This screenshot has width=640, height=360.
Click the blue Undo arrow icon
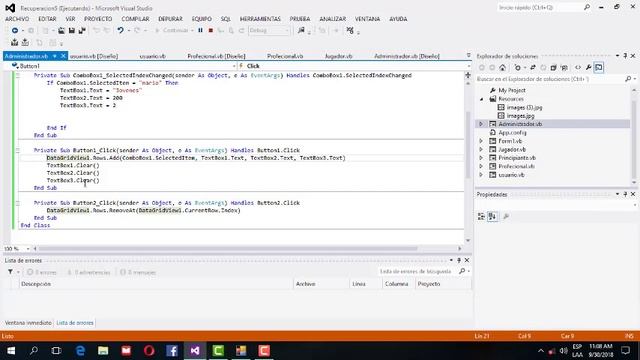tap(120, 31)
